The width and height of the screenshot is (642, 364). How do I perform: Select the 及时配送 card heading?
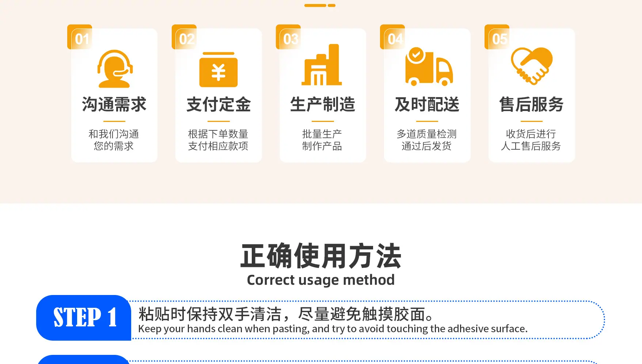point(427,104)
